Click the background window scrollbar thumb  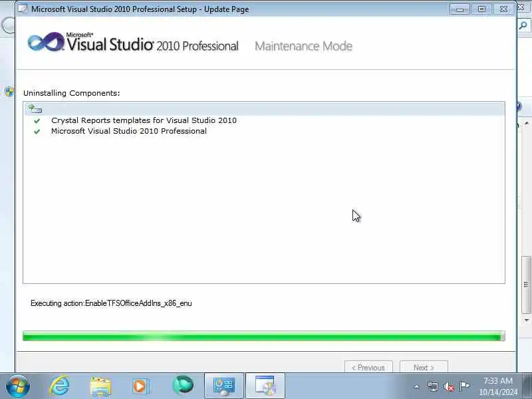click(527, 285)
